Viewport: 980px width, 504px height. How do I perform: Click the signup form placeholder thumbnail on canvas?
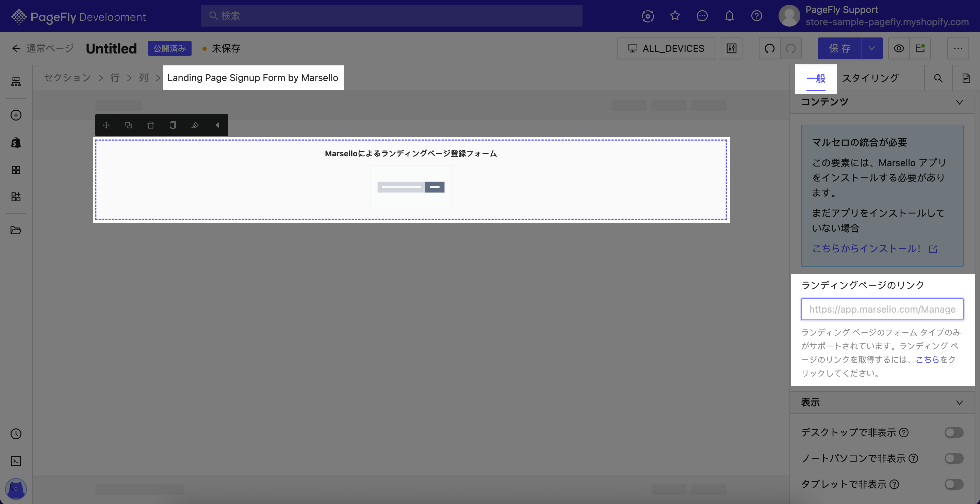point(411,187)
